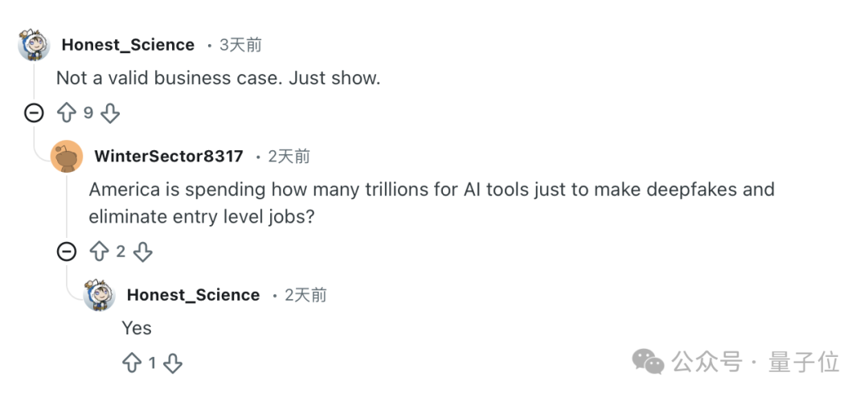Click Honest_Science username on the "Yes" reply
The height and width of the screenshot is (397, 868).
[x=193, y=295]
